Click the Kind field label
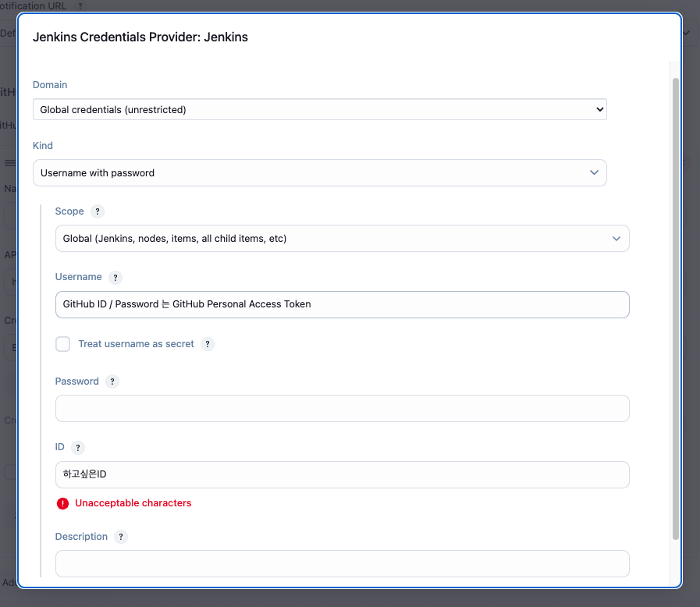700x607 pixels. coord(43,145)
